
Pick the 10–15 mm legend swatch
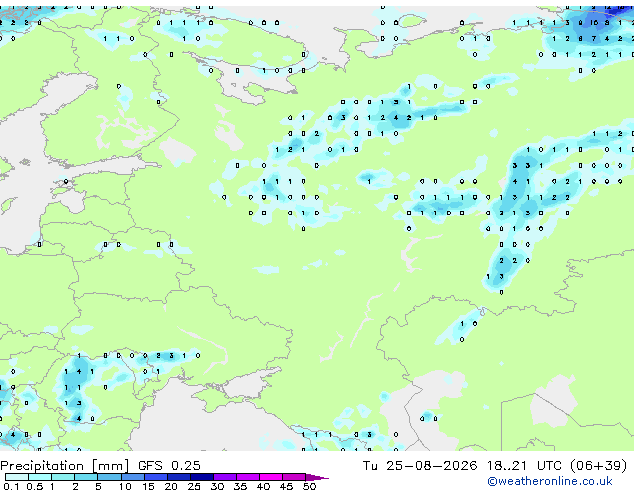133,477
